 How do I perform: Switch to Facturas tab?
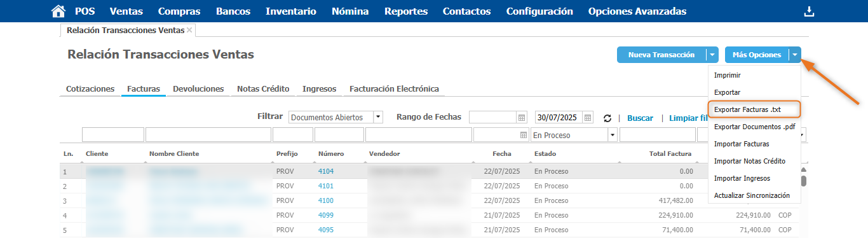pos(144,89)
